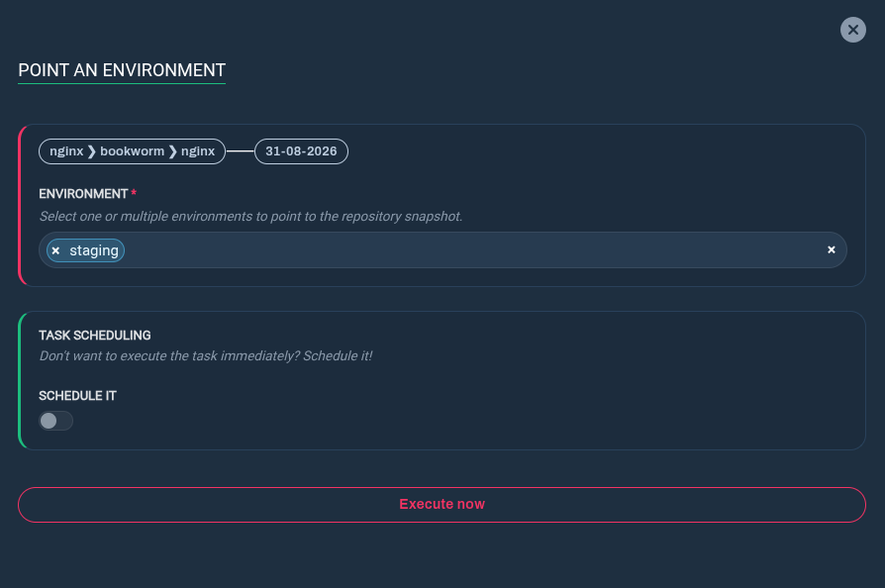Click the Execute now button
The height and width of the screenshot is (588, 885).
click(442, 505)
